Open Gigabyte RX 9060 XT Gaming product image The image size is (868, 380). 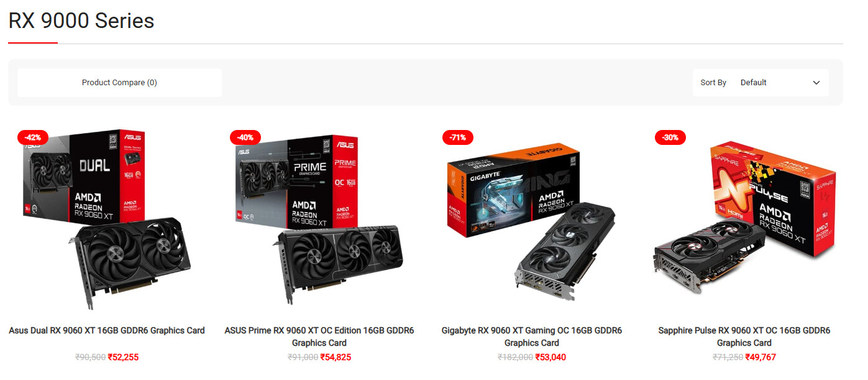click(532, 219)
